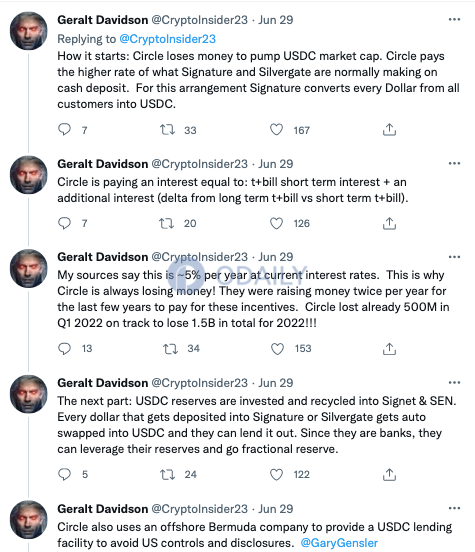Open the @GaryGensler mention link

click(339, 542)
